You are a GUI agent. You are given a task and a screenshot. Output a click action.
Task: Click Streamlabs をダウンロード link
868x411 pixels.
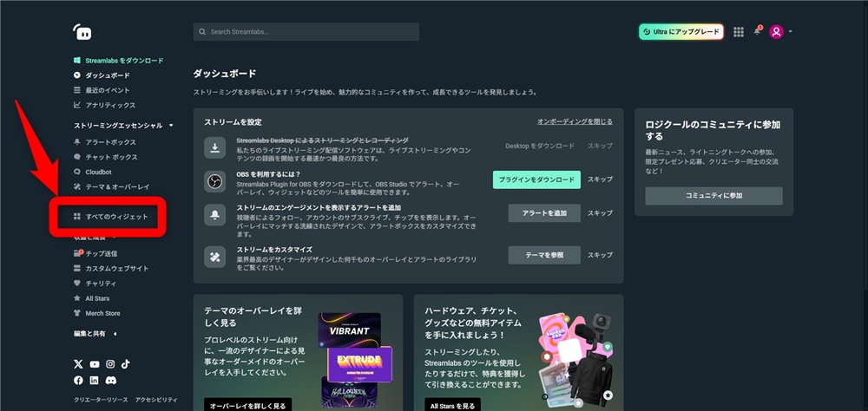tap(124, 61)
